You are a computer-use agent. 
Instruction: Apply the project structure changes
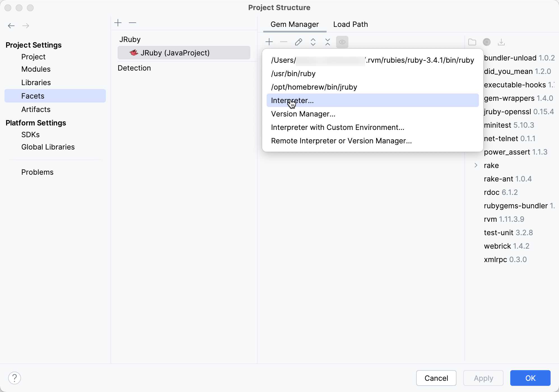(x=483, y=378)
